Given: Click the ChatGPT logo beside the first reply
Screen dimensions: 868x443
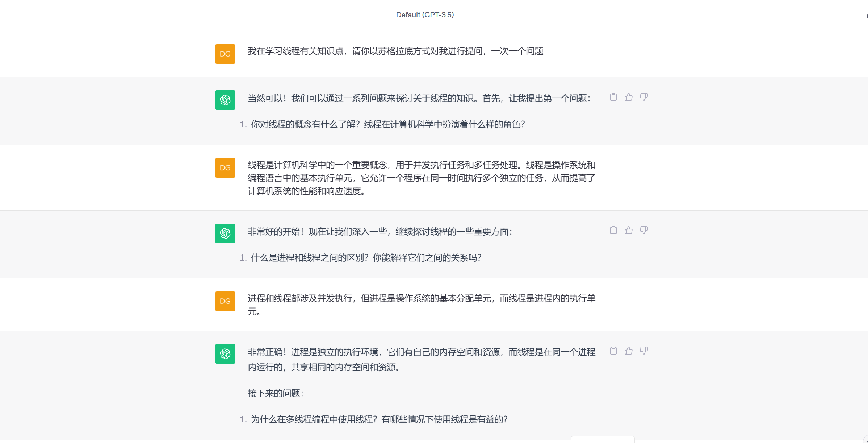Looking at the screenshot, I should pyautogui.click(x=225, y=100).
